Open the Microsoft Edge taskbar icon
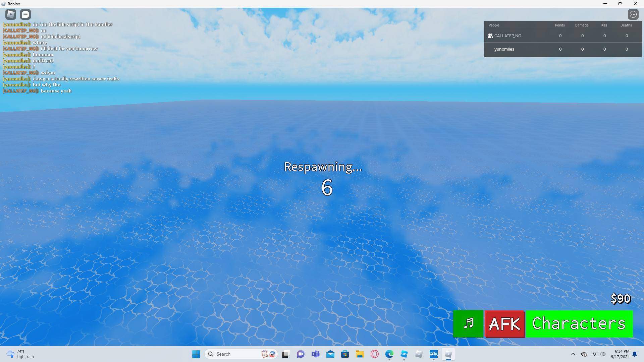Screen dimensions: 644x362 (x=389, y=354)
